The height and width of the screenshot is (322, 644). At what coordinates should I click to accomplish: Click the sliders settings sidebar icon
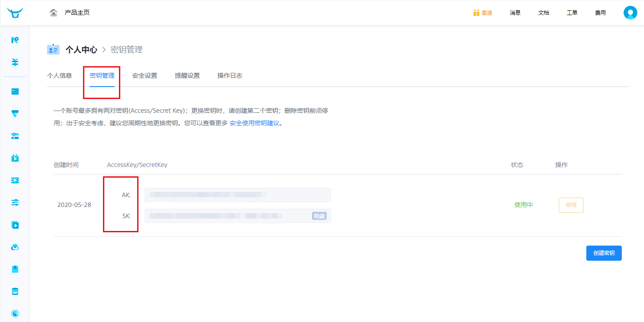coord(15,203)
